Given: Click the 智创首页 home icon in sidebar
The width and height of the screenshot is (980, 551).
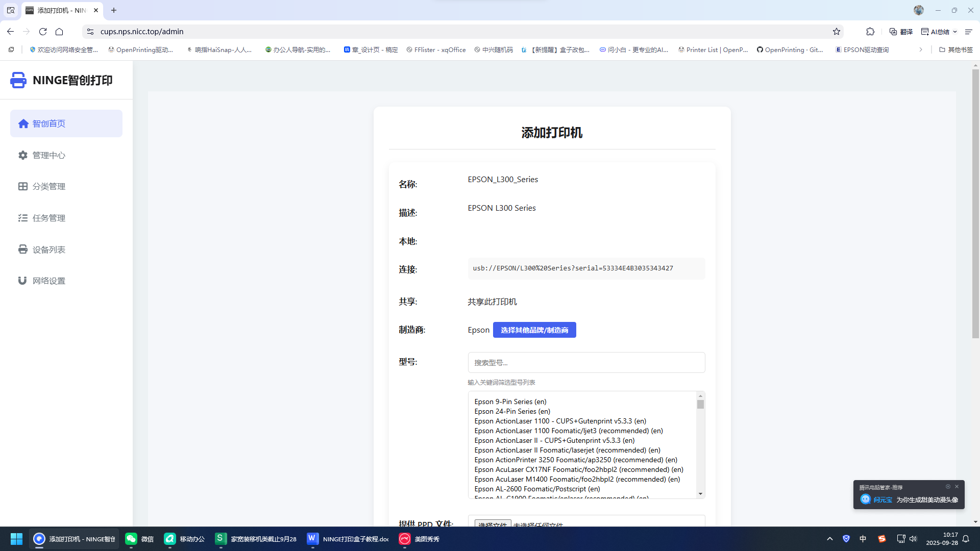Looking at the screenshot, I should [23, 123].
